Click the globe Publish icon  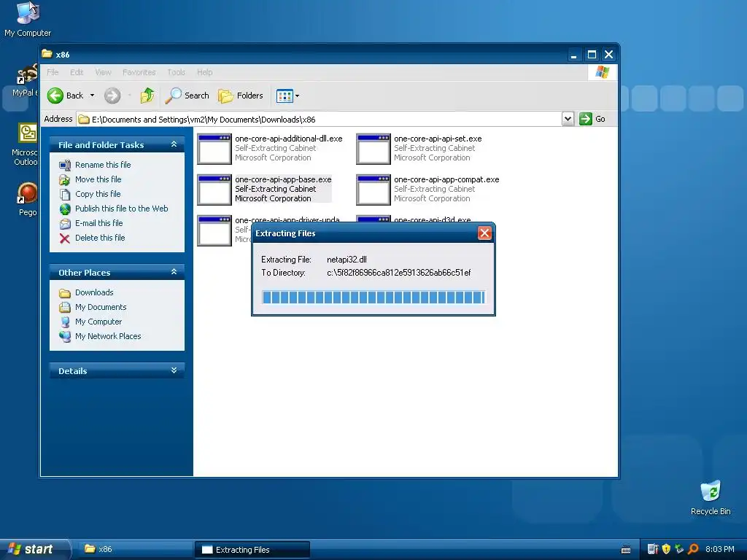pos(65,209)
